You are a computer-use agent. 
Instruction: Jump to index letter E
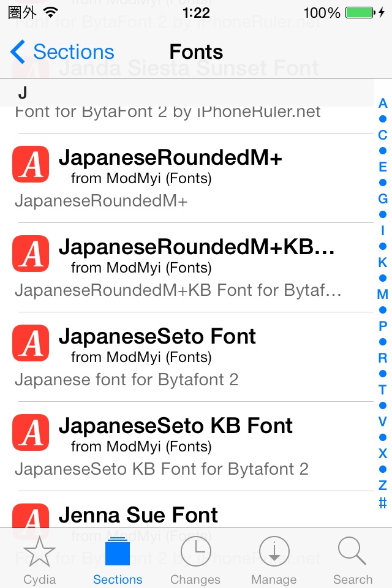[x=383, y=167]
